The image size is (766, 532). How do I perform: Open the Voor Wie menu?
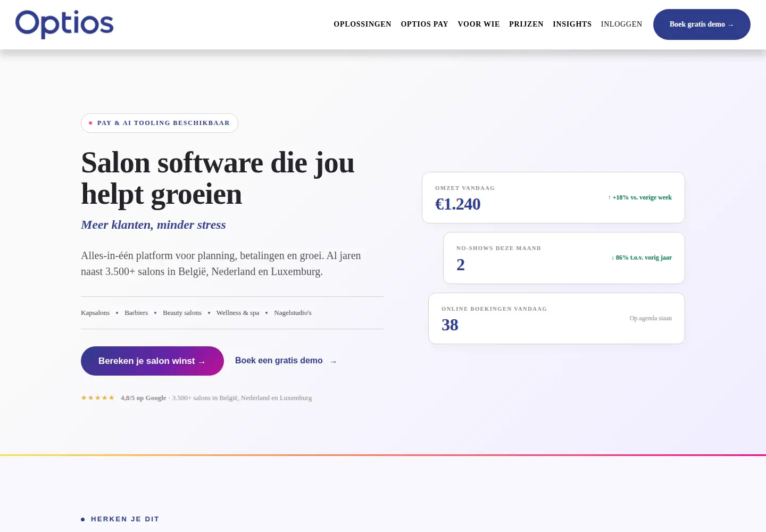(479, 24)
